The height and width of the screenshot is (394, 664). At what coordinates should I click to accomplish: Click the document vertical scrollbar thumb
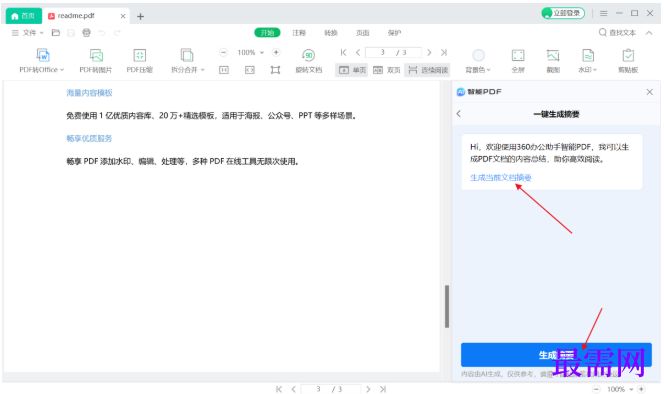[x=447, y=306]
